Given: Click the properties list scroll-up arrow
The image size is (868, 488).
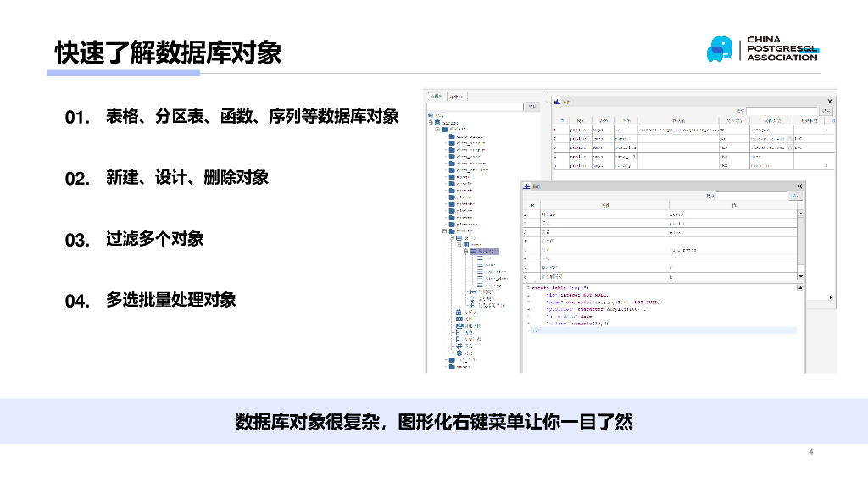Looking at the screenshot, I should (800, 213).
